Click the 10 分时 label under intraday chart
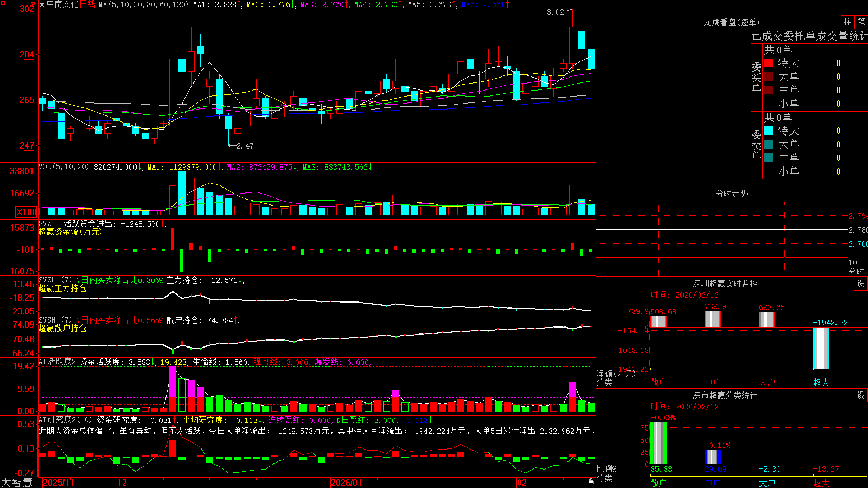 856,267
